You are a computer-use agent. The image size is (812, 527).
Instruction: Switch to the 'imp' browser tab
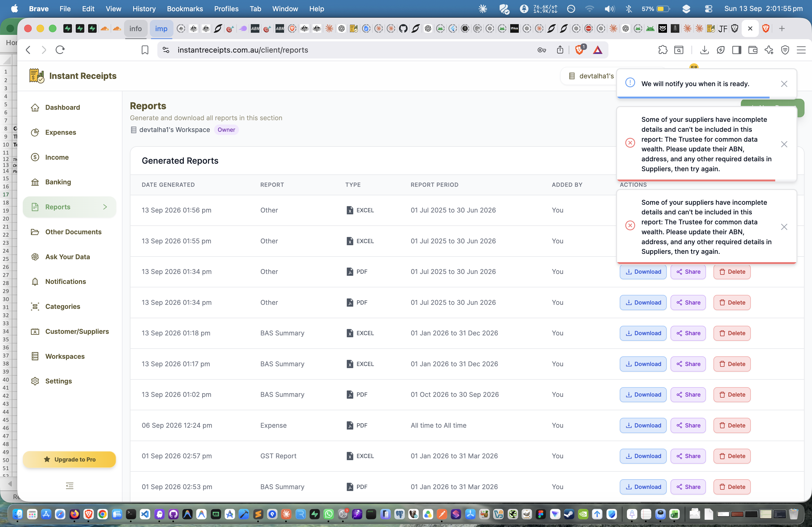161,29
